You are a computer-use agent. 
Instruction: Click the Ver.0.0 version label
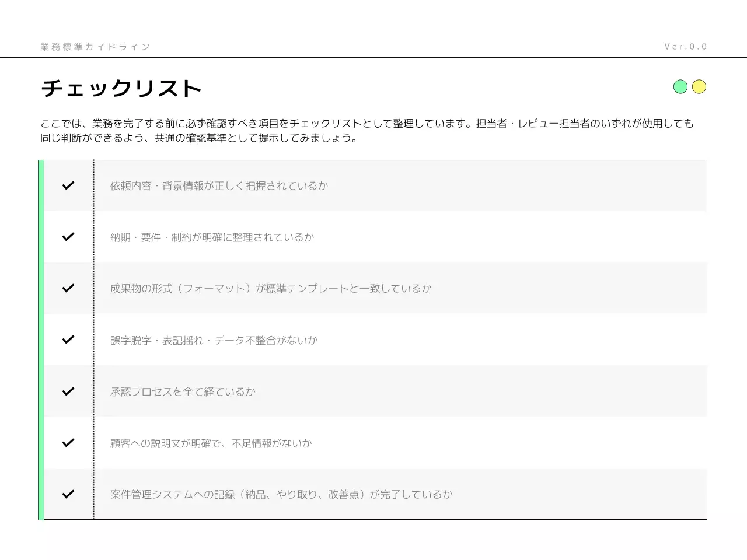pos(686,47)
